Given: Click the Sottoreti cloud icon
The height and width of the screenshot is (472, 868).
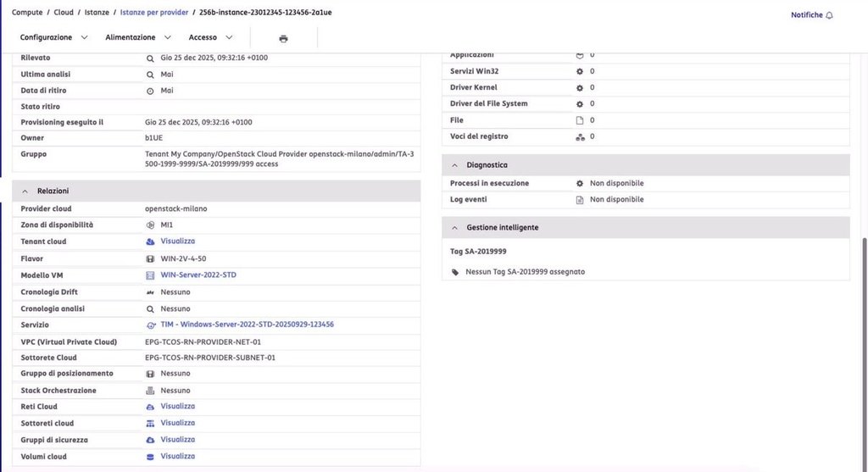Looking at the screenshot, I should 150,423.
